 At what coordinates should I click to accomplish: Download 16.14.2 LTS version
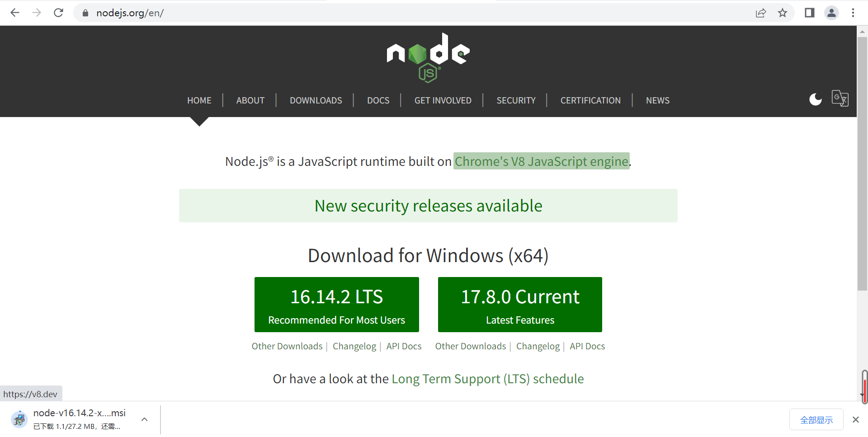click(337, 305)
